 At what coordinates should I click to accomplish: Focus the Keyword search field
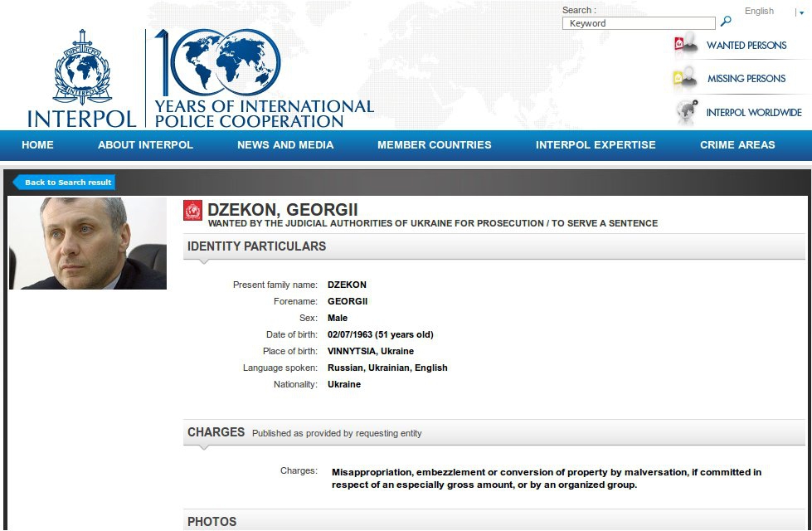tap(638, 23)
